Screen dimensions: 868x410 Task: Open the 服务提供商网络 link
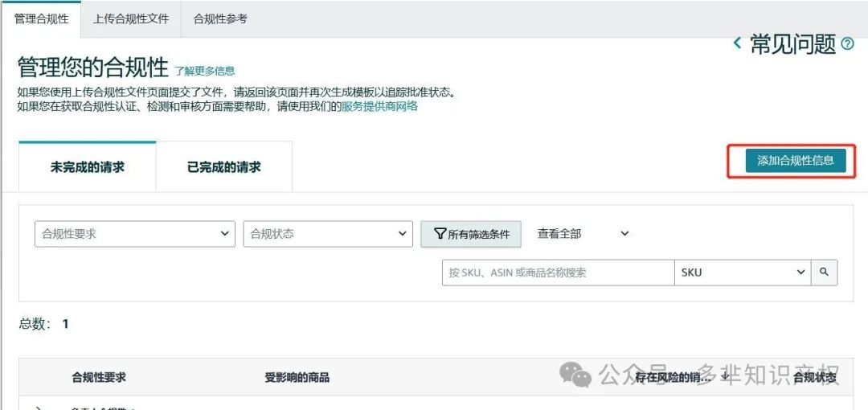point(379,106)
